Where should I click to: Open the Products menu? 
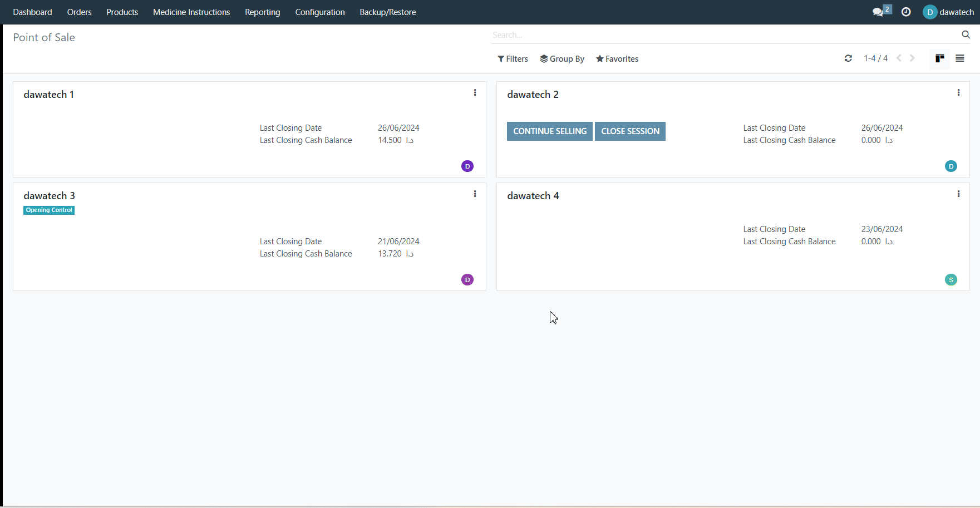click(x=122, y=12)
